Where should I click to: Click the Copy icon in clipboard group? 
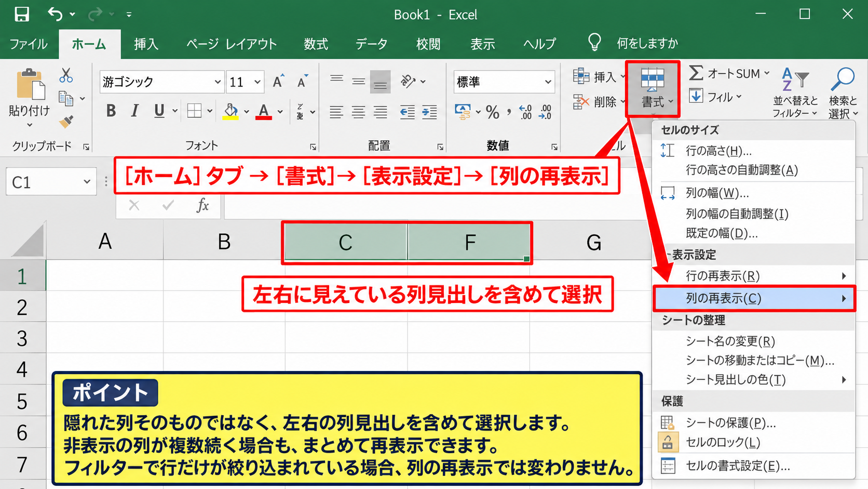66,98
